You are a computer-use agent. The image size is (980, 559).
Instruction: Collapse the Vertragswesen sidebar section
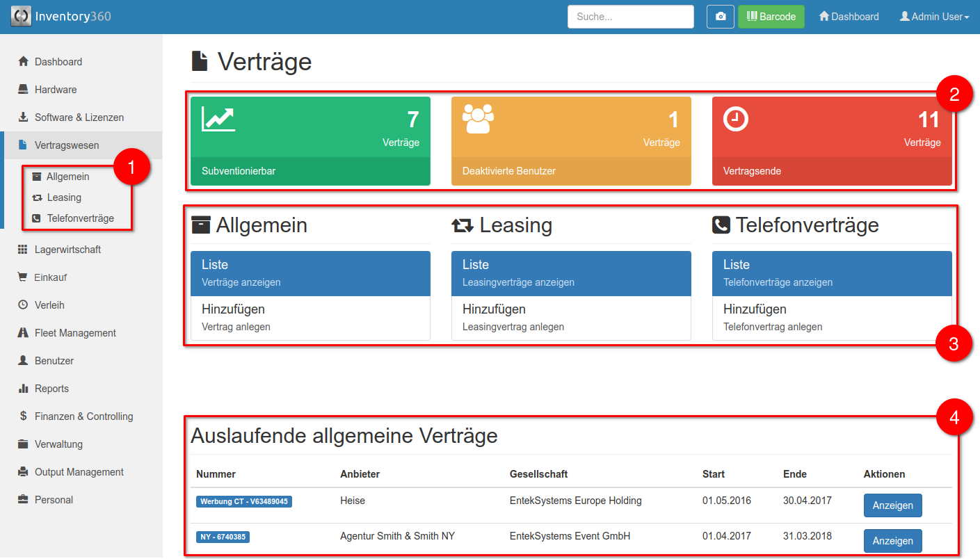(67, 145)
